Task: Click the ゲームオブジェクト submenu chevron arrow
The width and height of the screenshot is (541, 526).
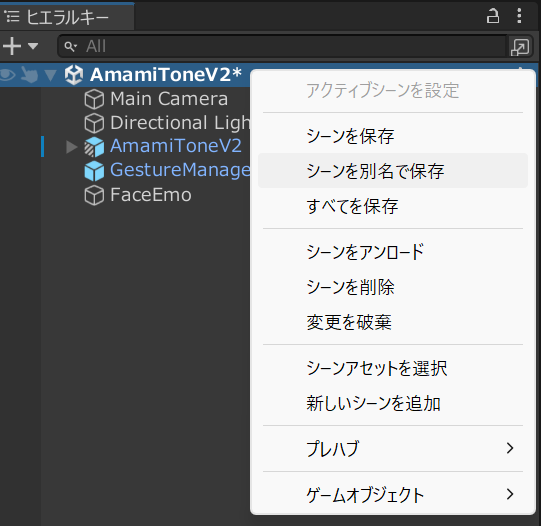Action: pyautogui.click(x=510, y=494)
